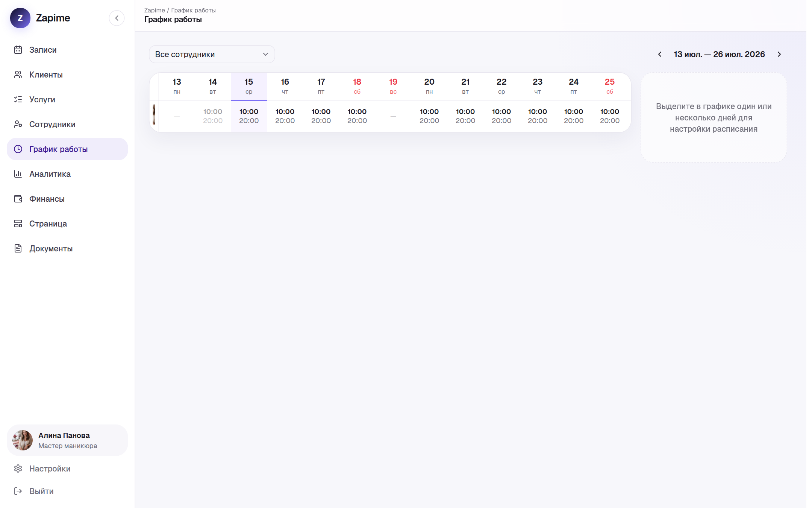
Task: Click the Zapime breadcrumb link
Action: click(x=155, y=10)
